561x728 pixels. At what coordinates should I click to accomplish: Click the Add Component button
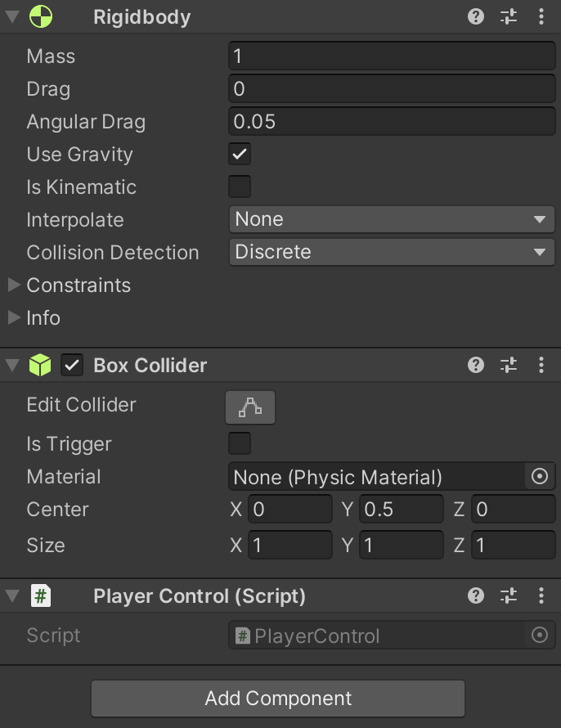pos(278,699)
